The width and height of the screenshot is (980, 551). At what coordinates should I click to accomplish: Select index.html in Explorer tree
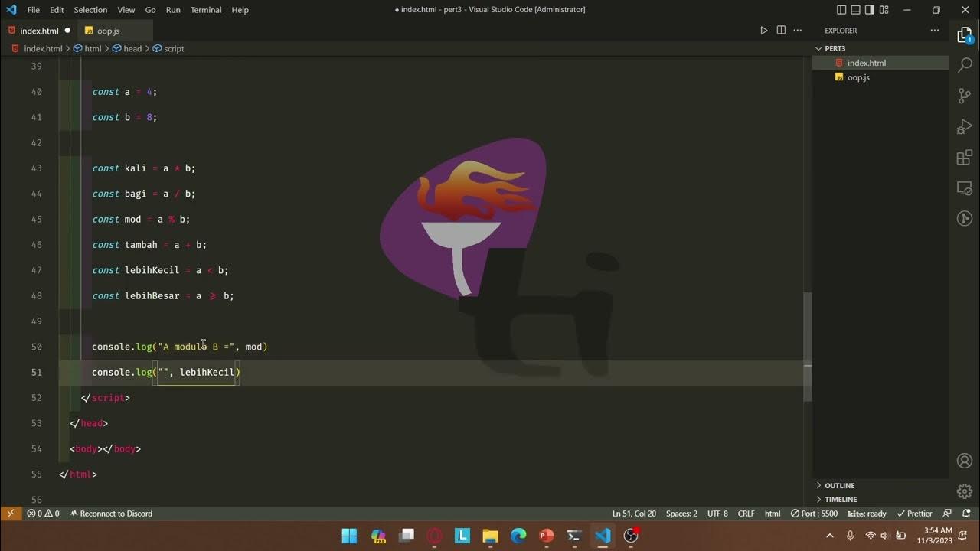tap(880, 63)
